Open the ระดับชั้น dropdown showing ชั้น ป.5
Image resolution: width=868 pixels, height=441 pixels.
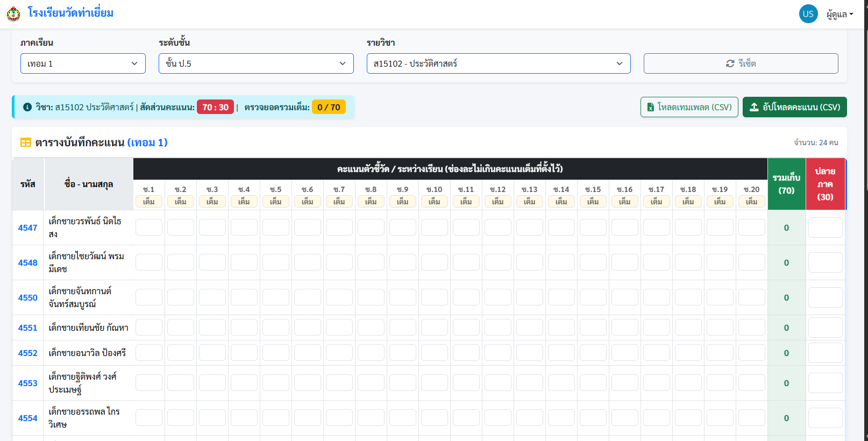pyautogui.click(x=256, y=63)
